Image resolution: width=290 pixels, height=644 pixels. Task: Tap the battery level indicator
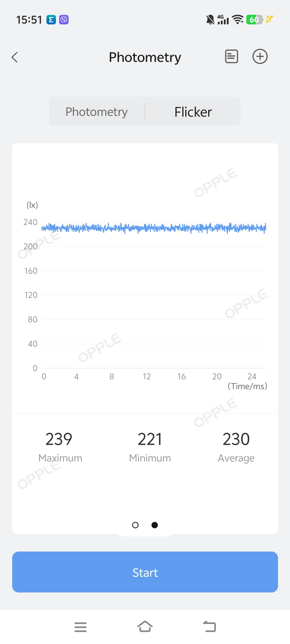coord(254,20)
